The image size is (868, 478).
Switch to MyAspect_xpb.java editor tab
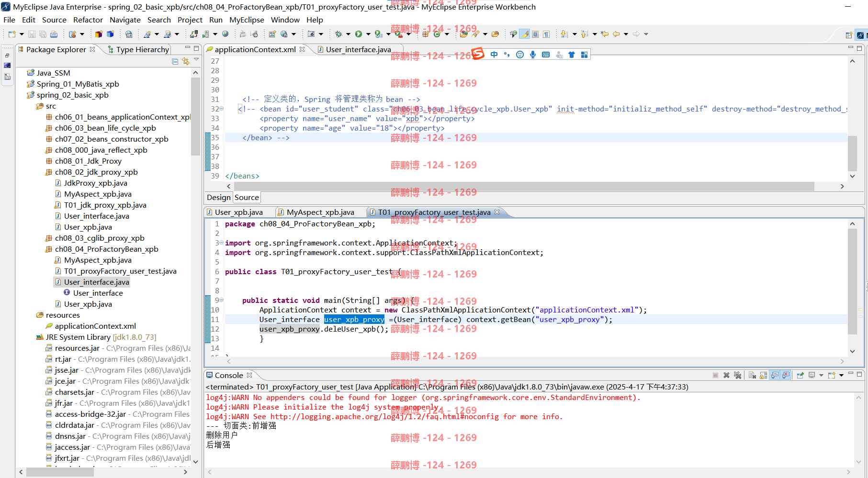coord(316,212)
